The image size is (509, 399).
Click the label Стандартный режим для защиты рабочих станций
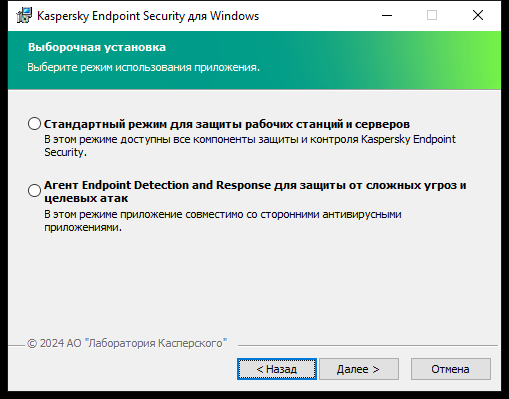(x=227, y=124)
